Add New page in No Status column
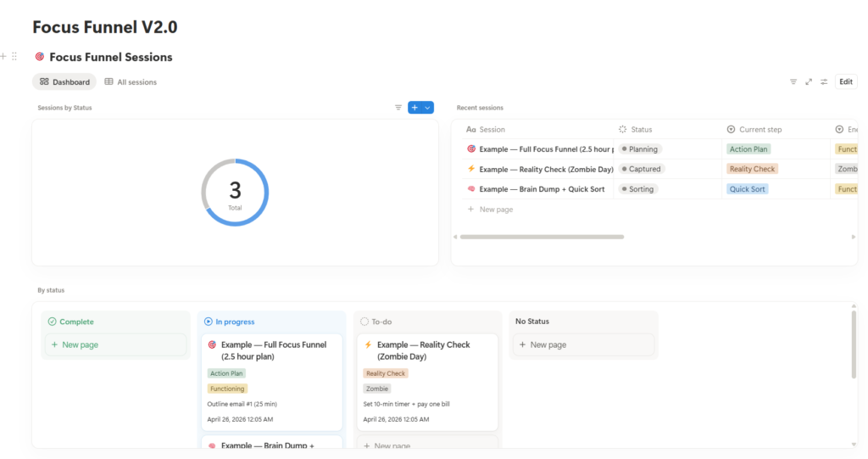 coord(583,344)
